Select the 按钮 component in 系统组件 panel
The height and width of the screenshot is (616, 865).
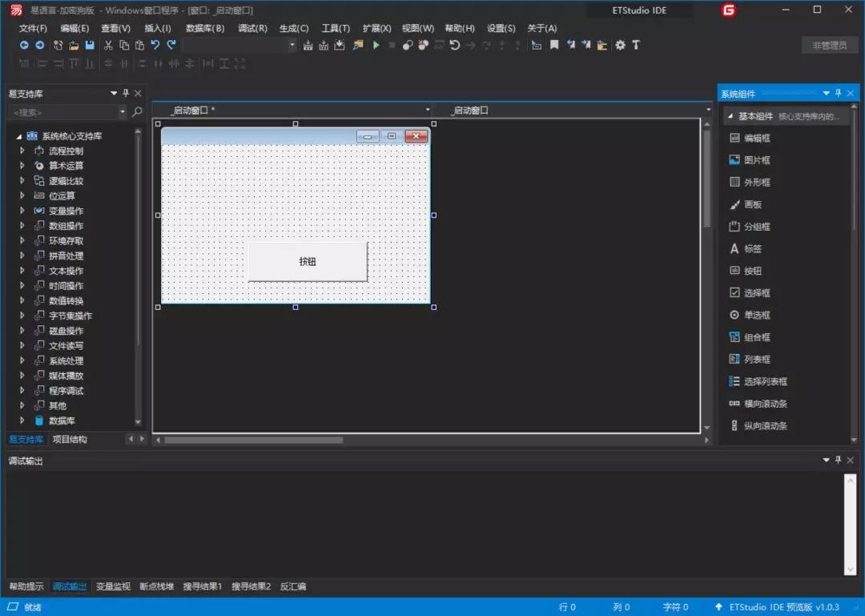coord(753,270)
